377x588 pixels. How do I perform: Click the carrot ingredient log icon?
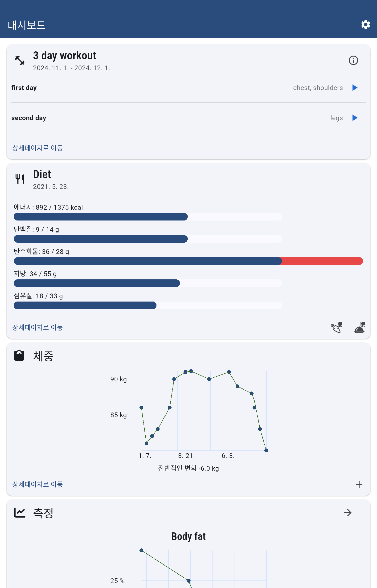click(336, 327)
